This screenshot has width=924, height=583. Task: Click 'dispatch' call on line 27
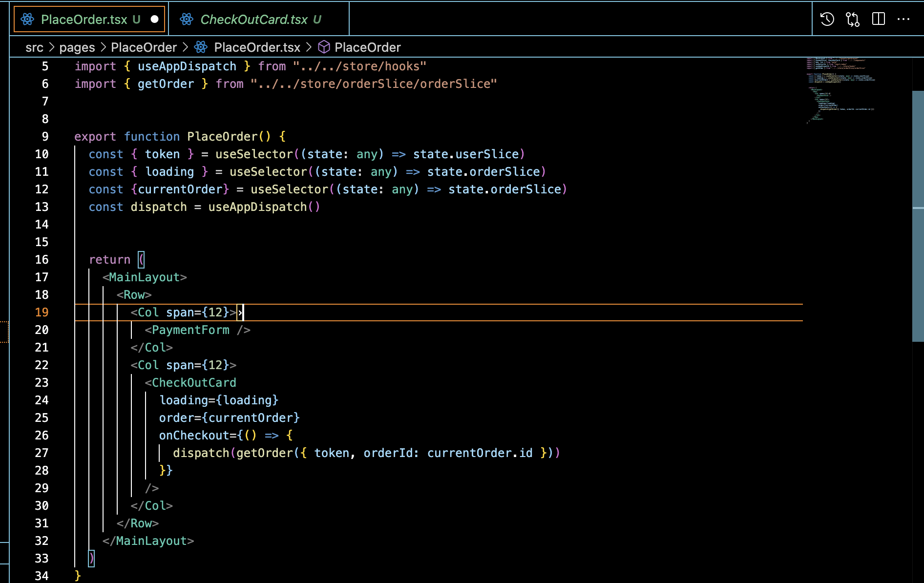[x=201, y=453]
